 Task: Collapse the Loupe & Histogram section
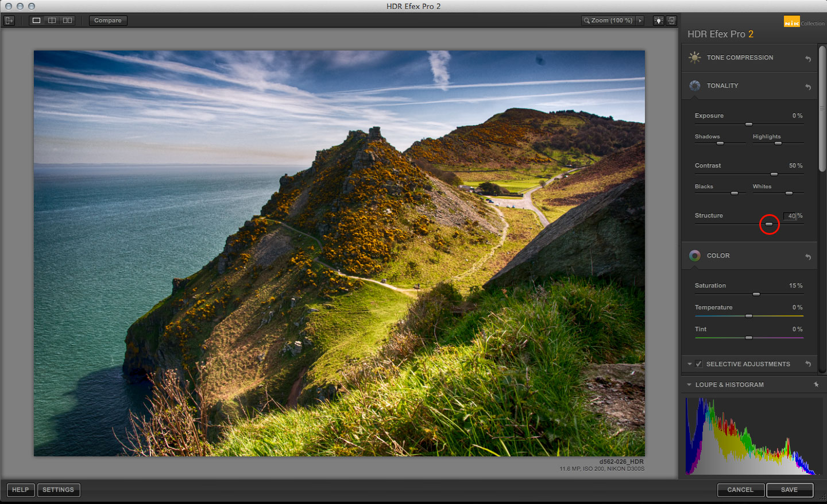click(x=689, y=385)
